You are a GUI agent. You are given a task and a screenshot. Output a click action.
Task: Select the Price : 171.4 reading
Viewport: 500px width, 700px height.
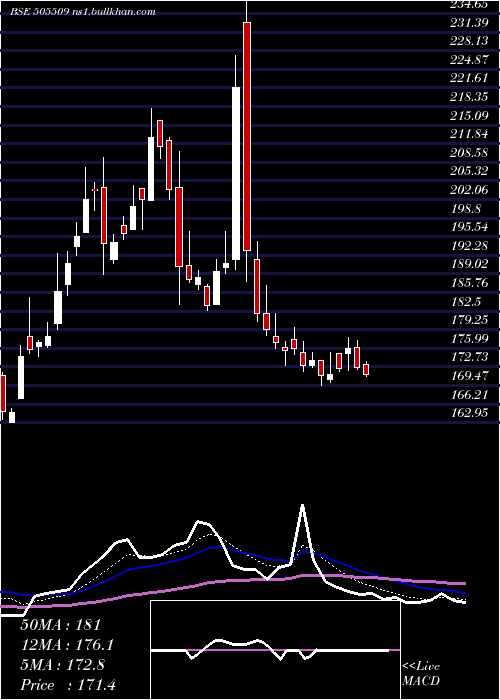point(68,685)
